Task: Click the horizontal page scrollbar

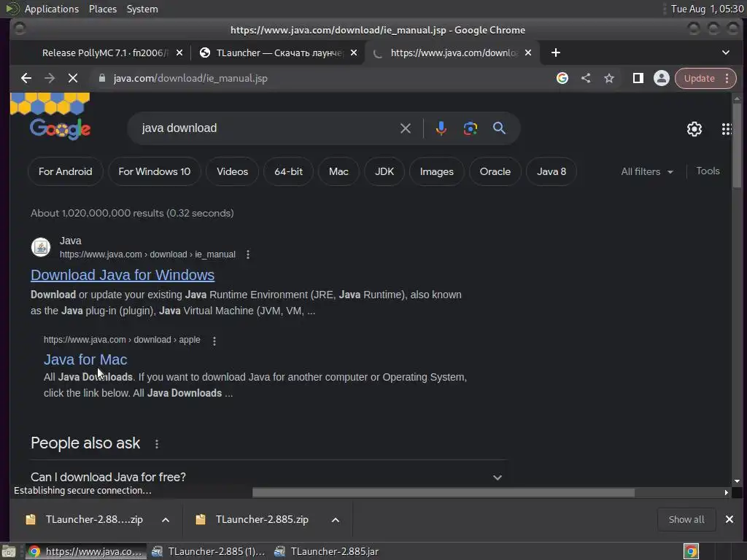Action: (443, 492)
